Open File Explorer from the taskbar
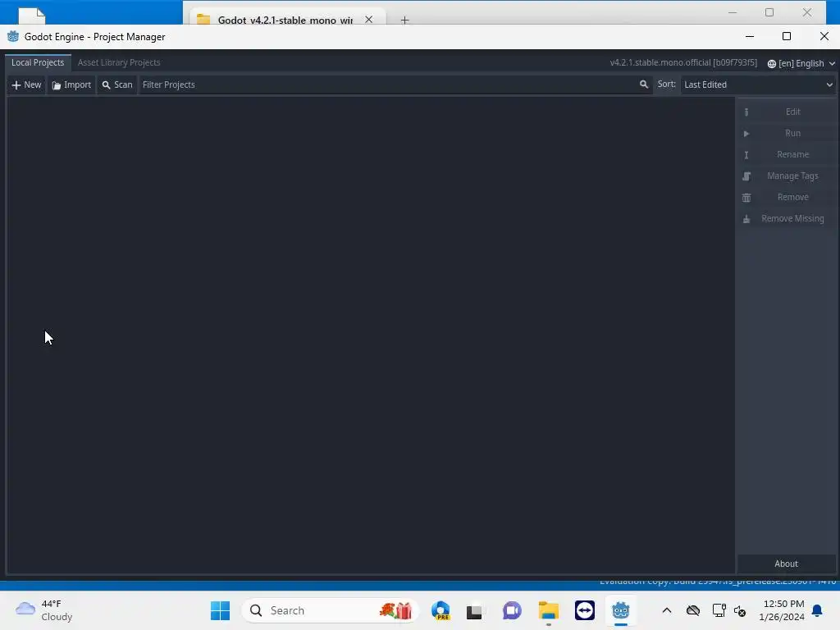Image resolution: width=840 pixels, height=630 pixels. point(548,610)
